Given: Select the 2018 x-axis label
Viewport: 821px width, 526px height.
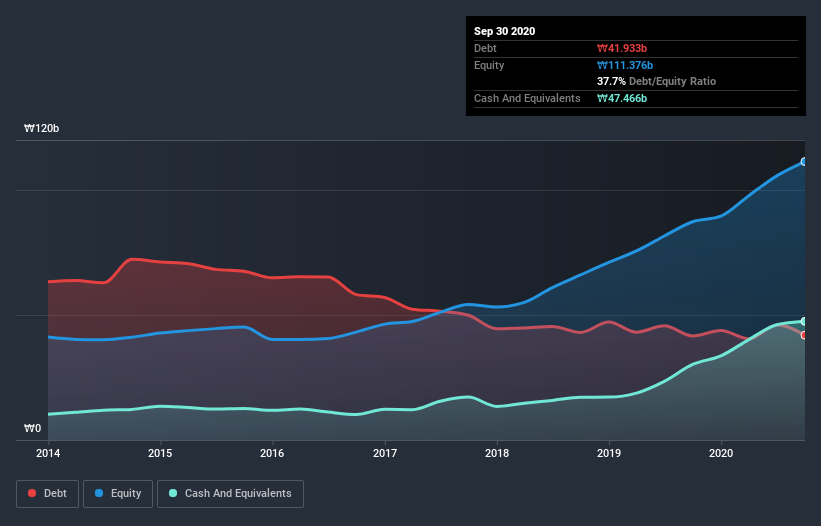Looking at the screenshot, I should click(497, 453).
